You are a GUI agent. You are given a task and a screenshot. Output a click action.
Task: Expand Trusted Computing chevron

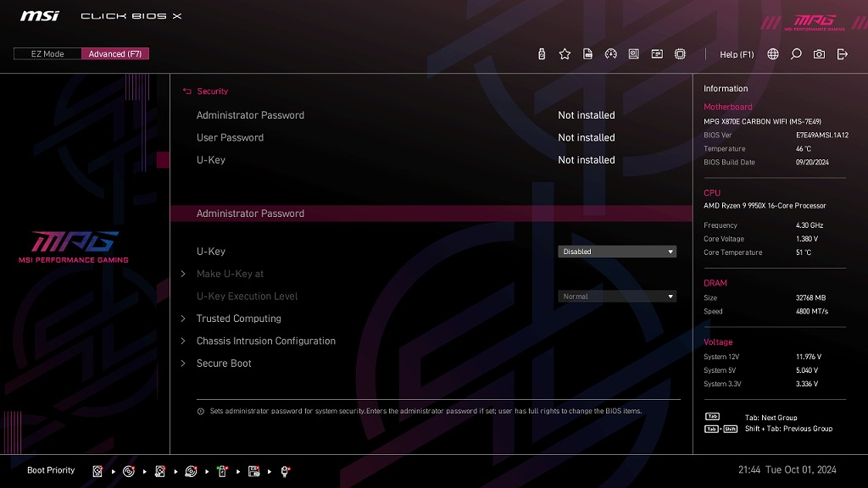(183, 319)
